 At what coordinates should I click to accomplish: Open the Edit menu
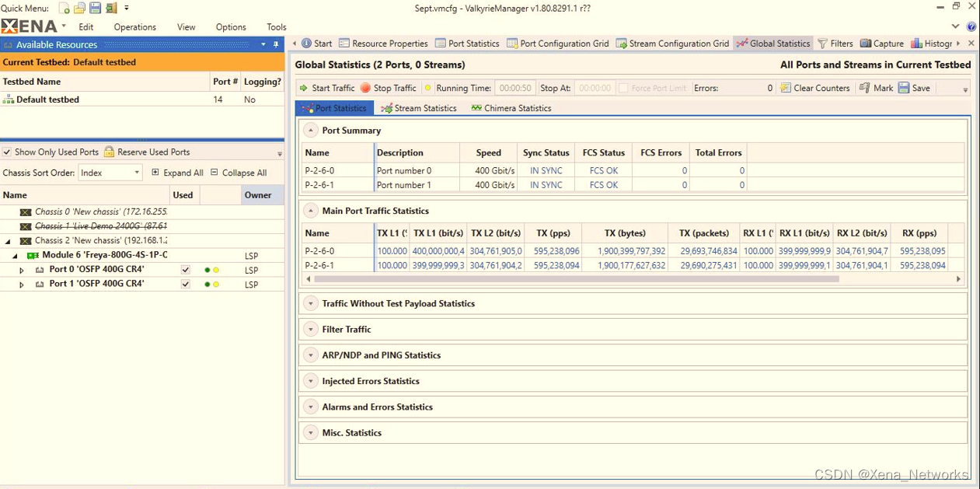86,26
